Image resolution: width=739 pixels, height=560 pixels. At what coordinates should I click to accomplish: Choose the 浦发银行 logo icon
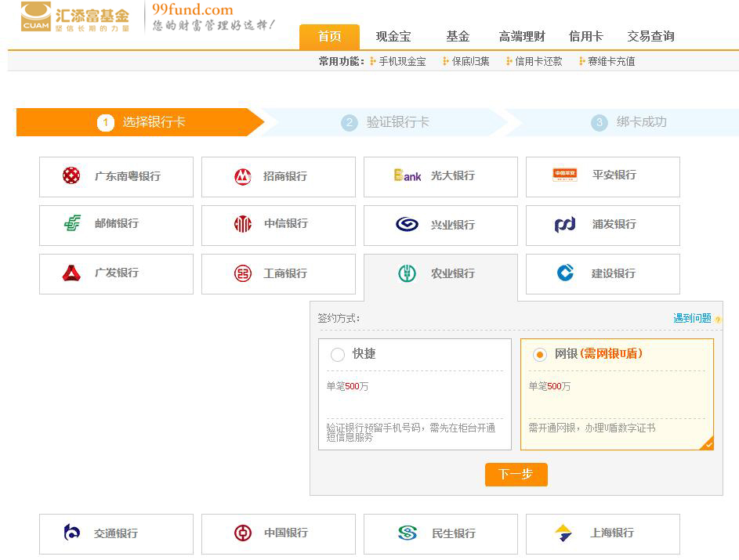(x=564, y=225)
